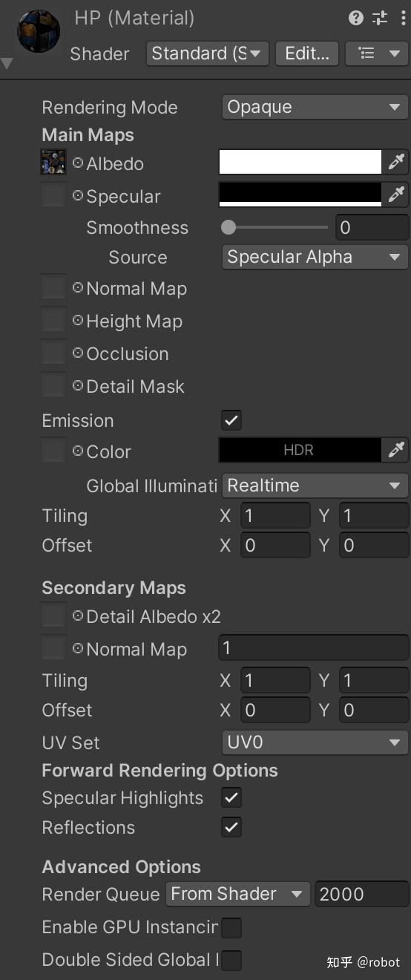Click the Albedo texture picker circle
This screenshot has height=980, width=411.
[x=78, y=163]
